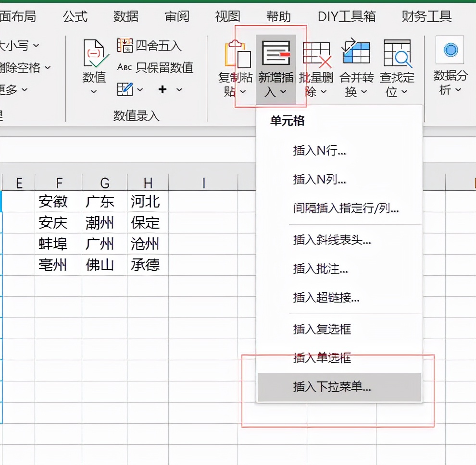The image size is (476, 465).
Task: Select the cell containing 潮州
Action: click(105, 222)
